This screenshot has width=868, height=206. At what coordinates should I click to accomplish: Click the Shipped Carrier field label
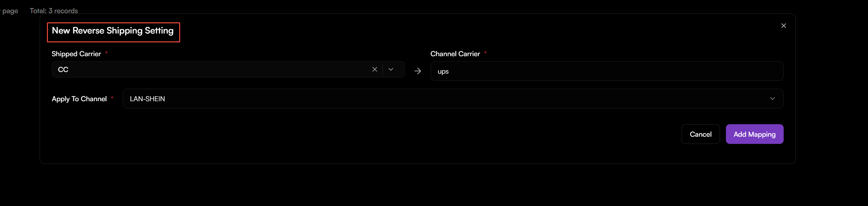76,54
